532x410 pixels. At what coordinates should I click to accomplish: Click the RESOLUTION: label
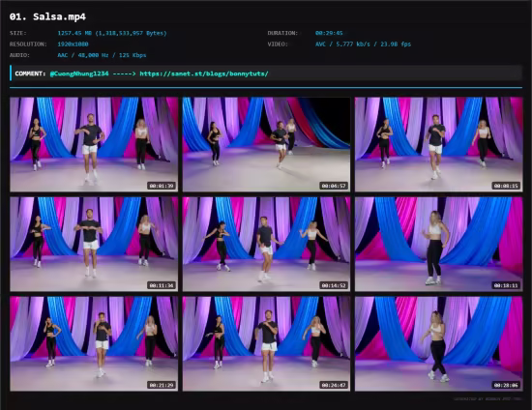coord(28,44)
